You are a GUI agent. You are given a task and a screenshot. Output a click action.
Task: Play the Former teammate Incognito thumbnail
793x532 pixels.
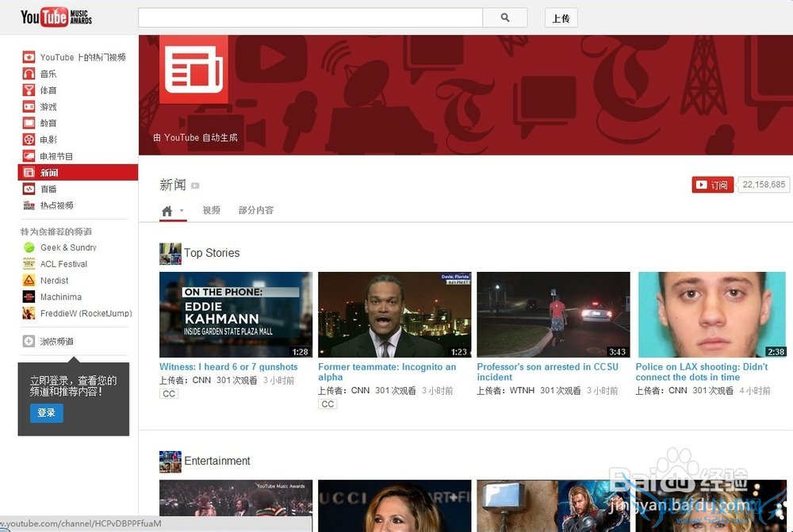394,315
